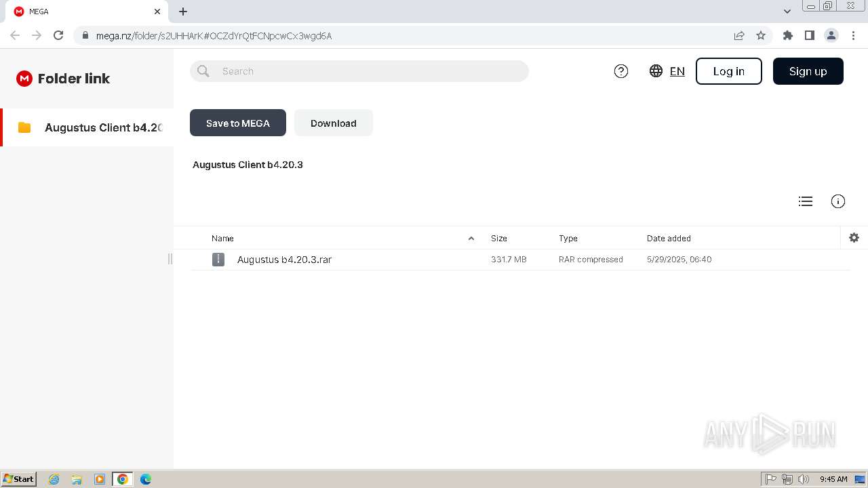868x488 pixels.
Task: Open Chrome profile avatar icon
Action: point(831,36)
